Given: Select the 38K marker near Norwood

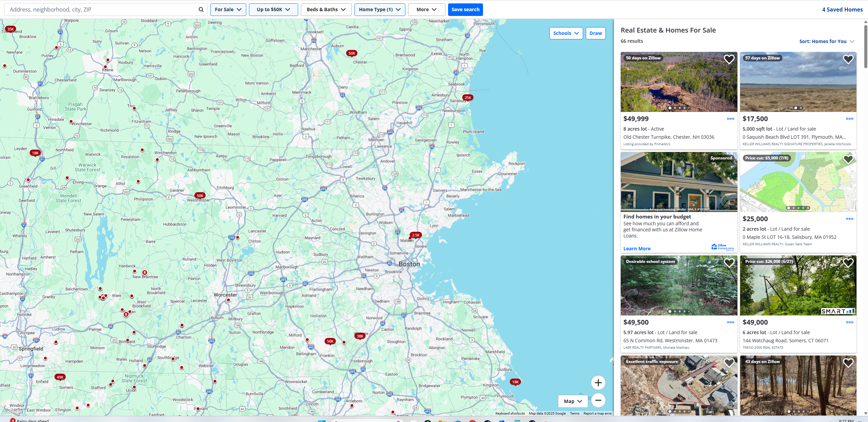Looking at the screenshot, I should (360, 336).
